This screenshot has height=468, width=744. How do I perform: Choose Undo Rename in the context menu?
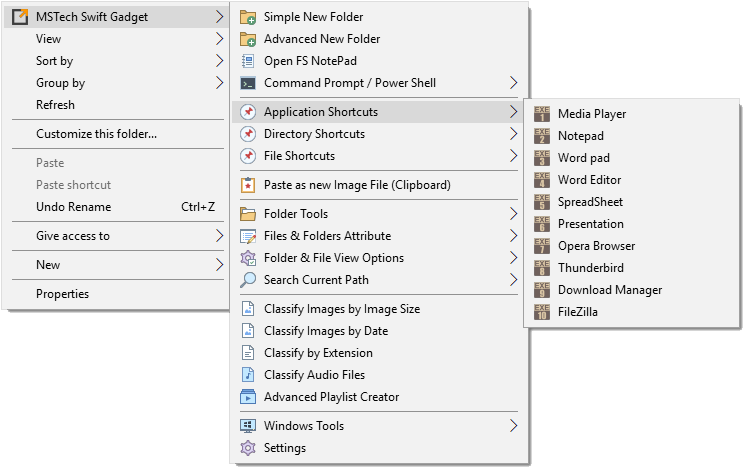pos(73,207)
